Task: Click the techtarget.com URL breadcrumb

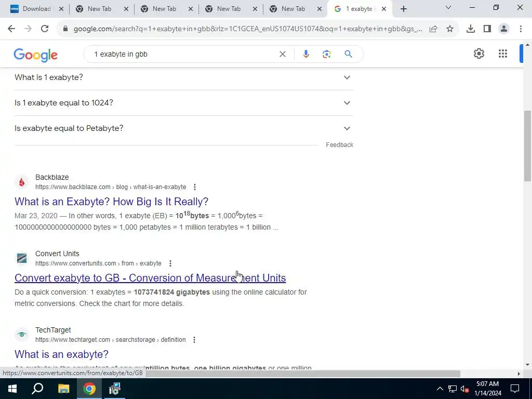Action: [110, 340]
